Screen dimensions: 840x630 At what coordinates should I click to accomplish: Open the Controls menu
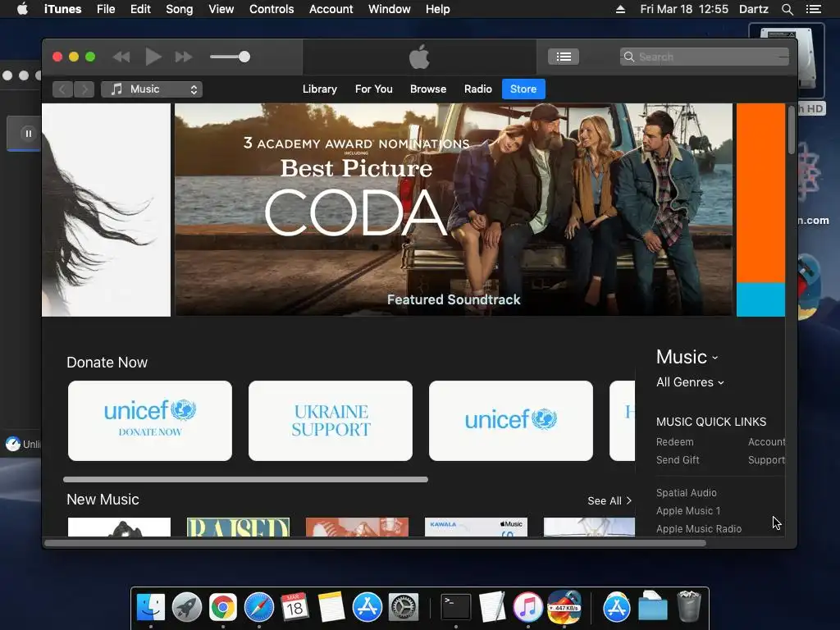click(x=272, y=9)
